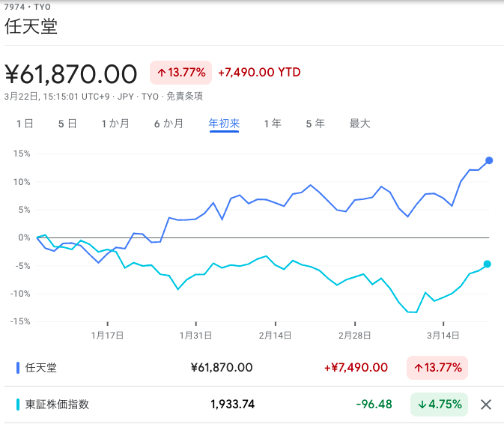Click the 10% y-axis label
This screenshot has width=504, height=424.
22,182
